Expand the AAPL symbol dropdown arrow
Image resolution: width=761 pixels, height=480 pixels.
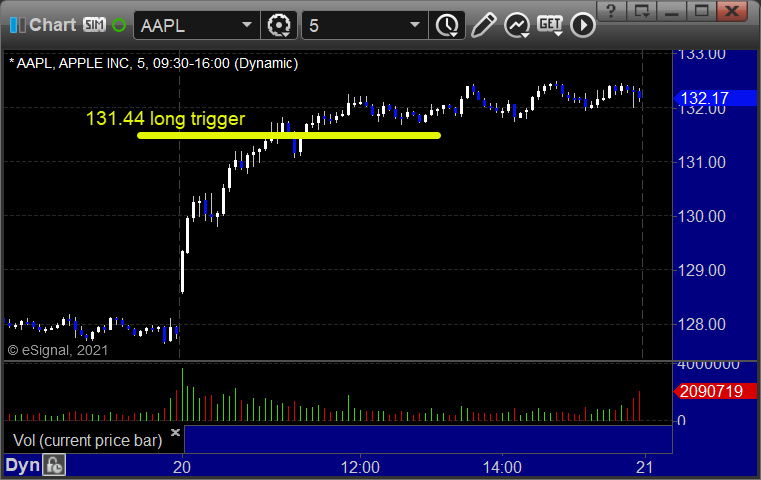point(247,25)
